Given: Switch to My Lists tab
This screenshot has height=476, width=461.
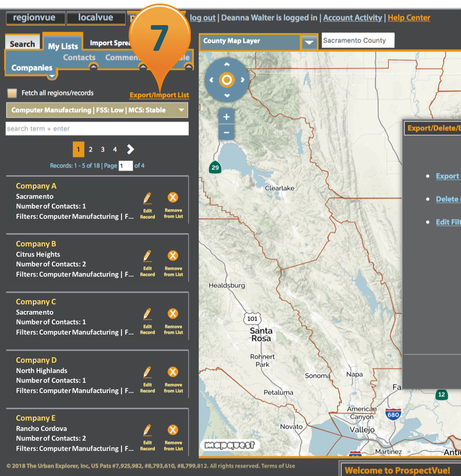Looking at the screenshot, I should [x=63, y=46].
